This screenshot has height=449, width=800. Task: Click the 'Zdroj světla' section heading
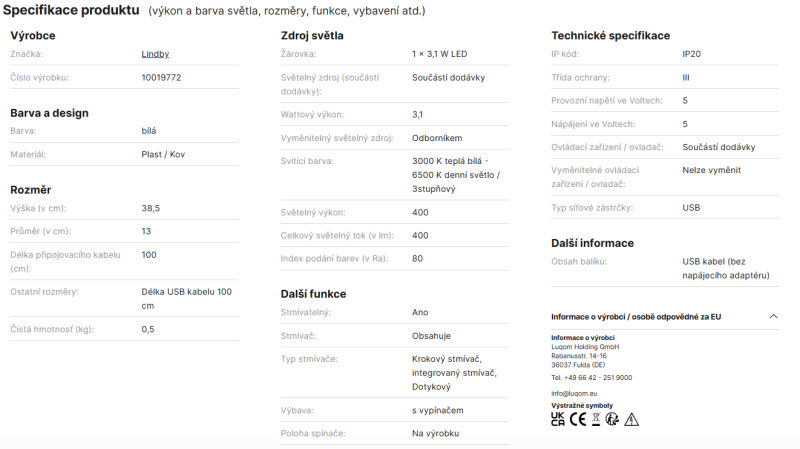click(x=312, y=36)
